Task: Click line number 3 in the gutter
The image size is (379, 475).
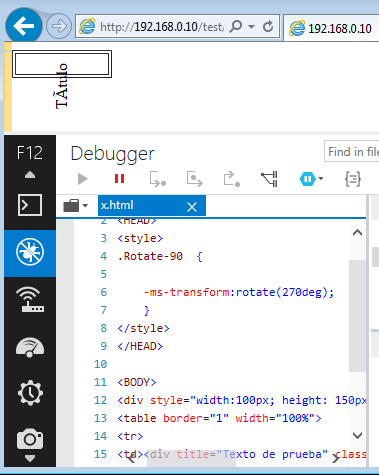Action: (104, 238)
